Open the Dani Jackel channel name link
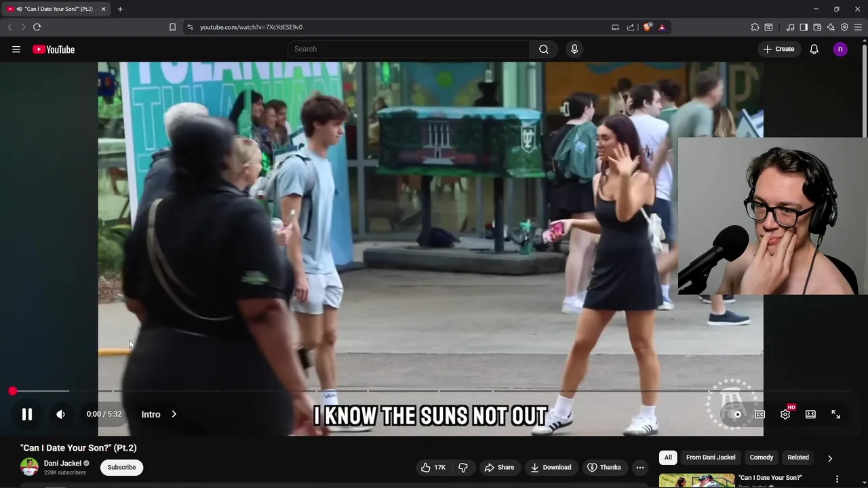 (x=62, y=464)
